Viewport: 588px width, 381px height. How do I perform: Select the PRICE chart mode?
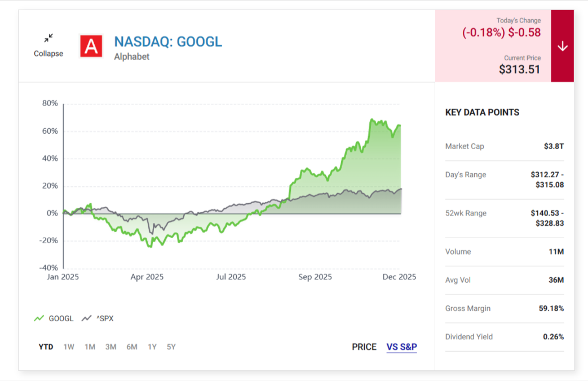pos(364,347)
